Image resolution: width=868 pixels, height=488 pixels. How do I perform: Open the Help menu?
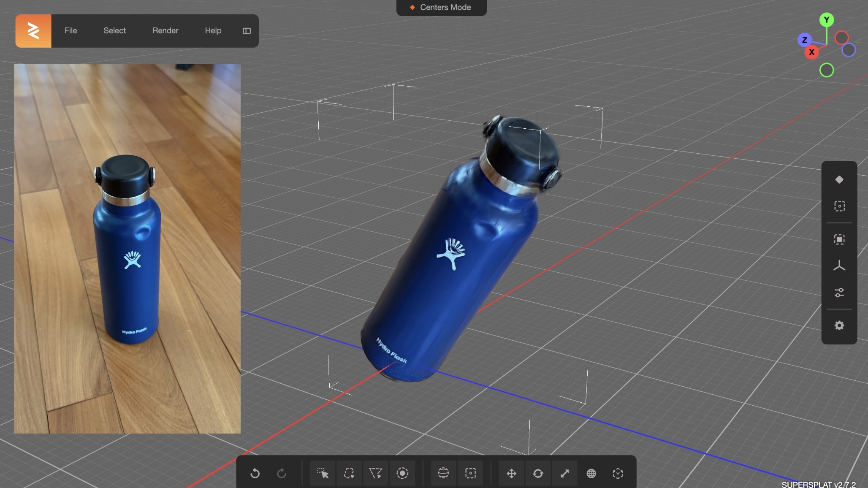(x=213, y=31)
